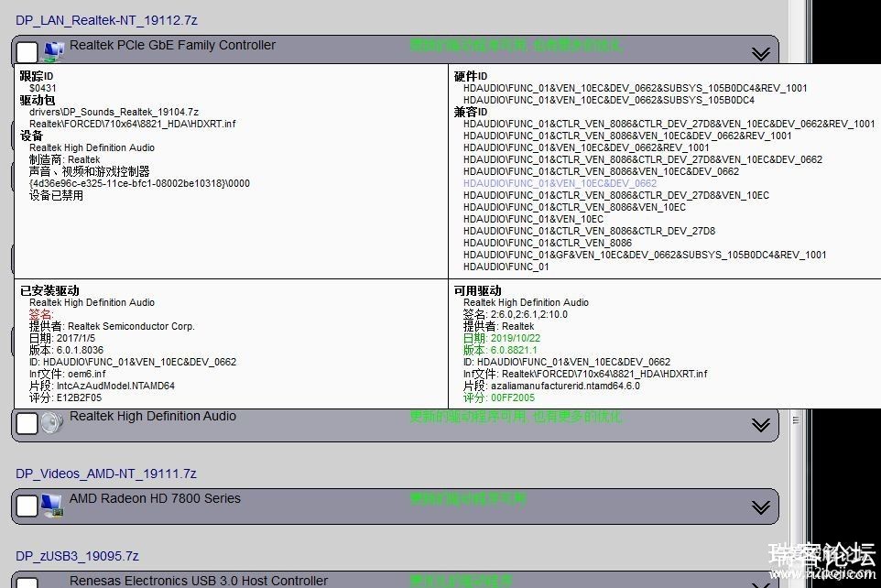Image resolution: width=881 pixels, height=588 pixels.
Task: Click the available driver version 6.0.8821.1
Action: coord(514,350)
